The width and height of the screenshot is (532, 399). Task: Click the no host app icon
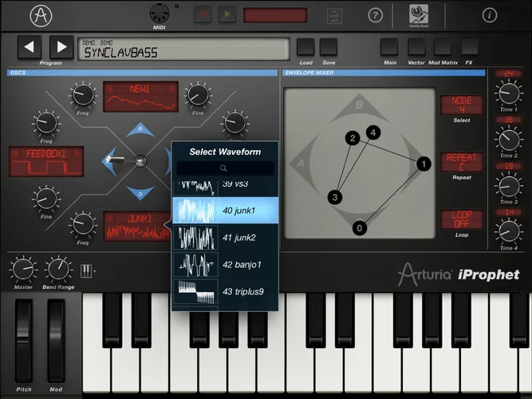(334, 16)
